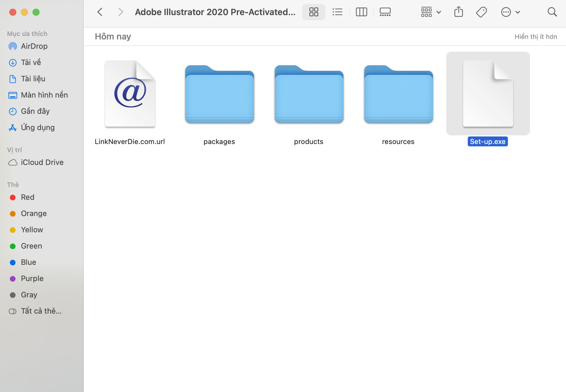Go back to the previous folder
Viewport: 566px width, 392px height.
tap(100, 12)
